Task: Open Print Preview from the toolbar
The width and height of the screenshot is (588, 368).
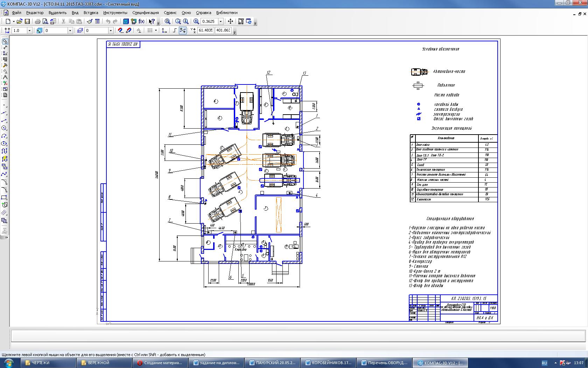Action: click(x=45, y=21)
